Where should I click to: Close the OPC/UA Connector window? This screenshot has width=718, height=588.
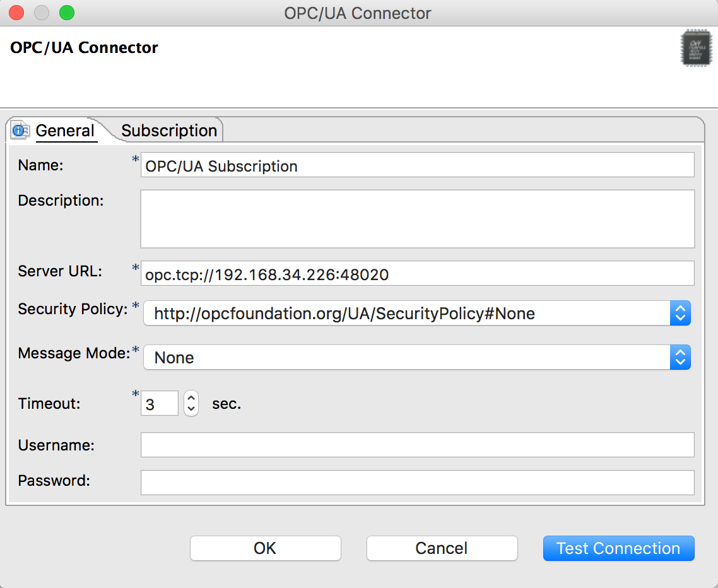click(x=16, y=13)
